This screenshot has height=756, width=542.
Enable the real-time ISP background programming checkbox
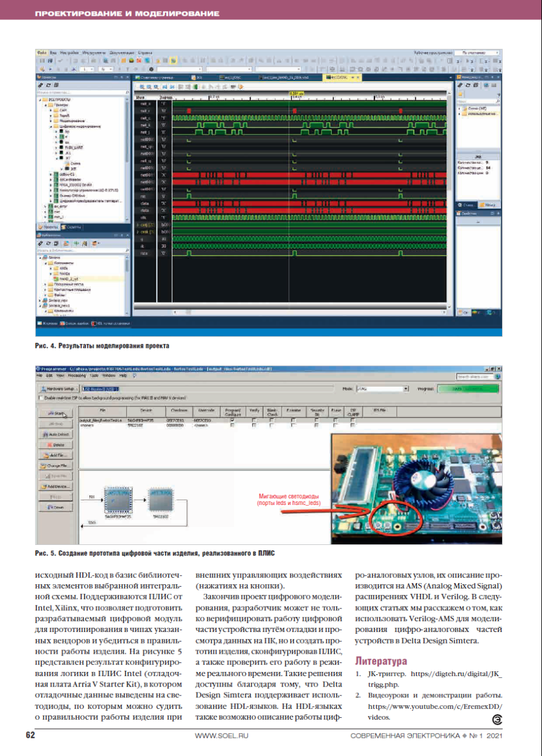(x=41, y=397)
